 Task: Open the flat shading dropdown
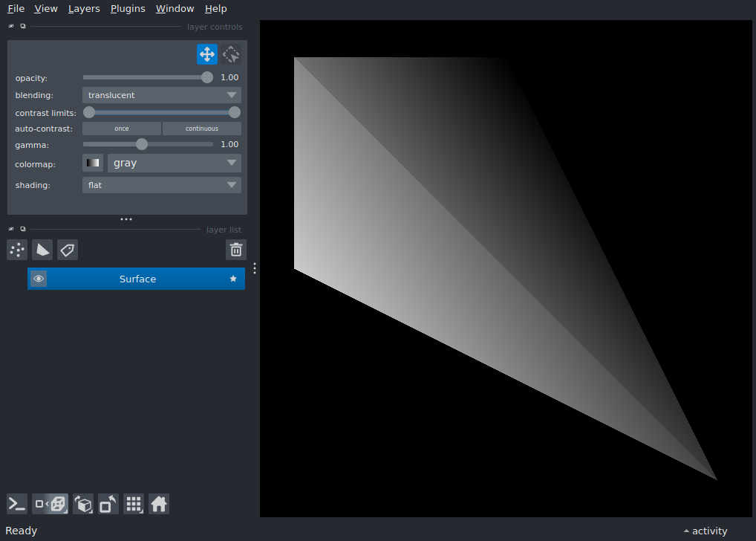(x=161, y=185)
